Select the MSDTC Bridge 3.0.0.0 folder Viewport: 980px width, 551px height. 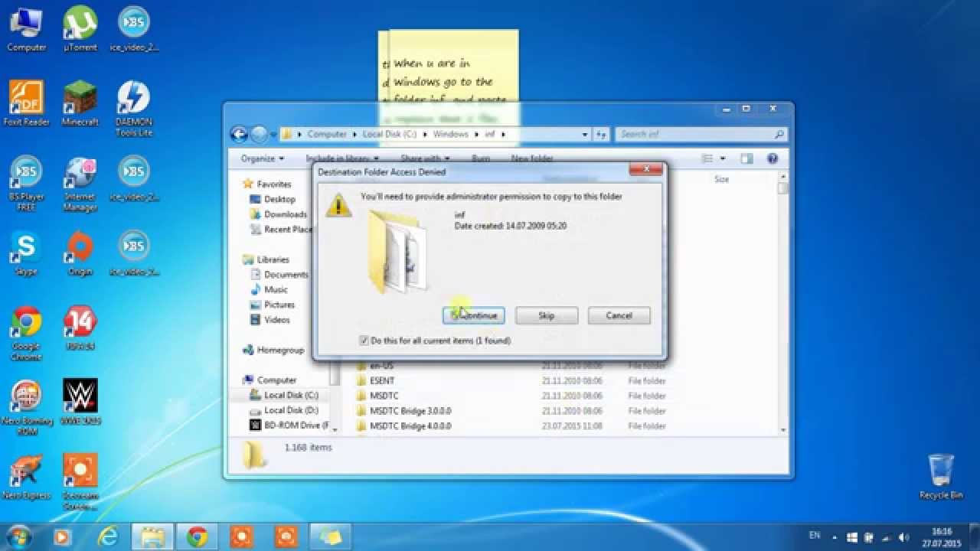(410, 410)
